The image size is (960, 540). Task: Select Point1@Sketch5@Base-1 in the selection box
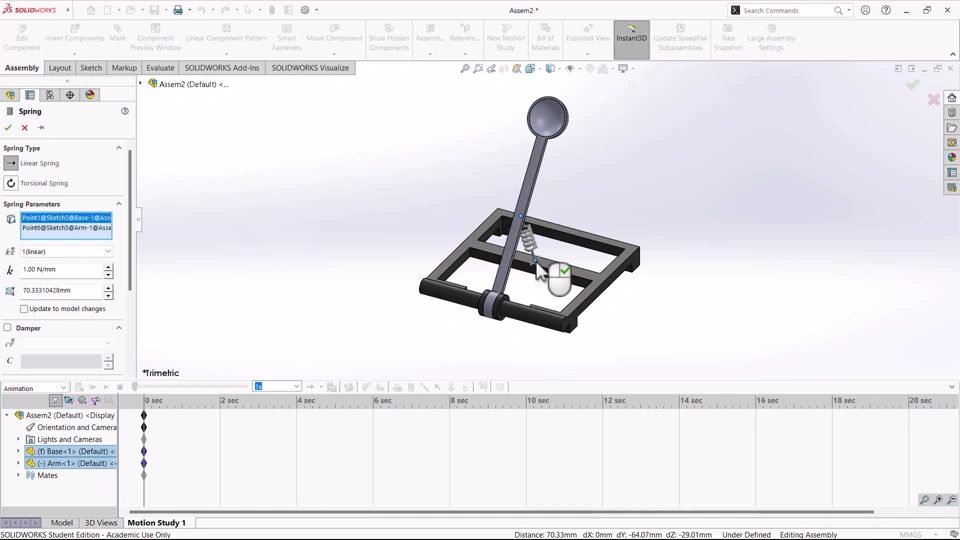pos(67,218)
